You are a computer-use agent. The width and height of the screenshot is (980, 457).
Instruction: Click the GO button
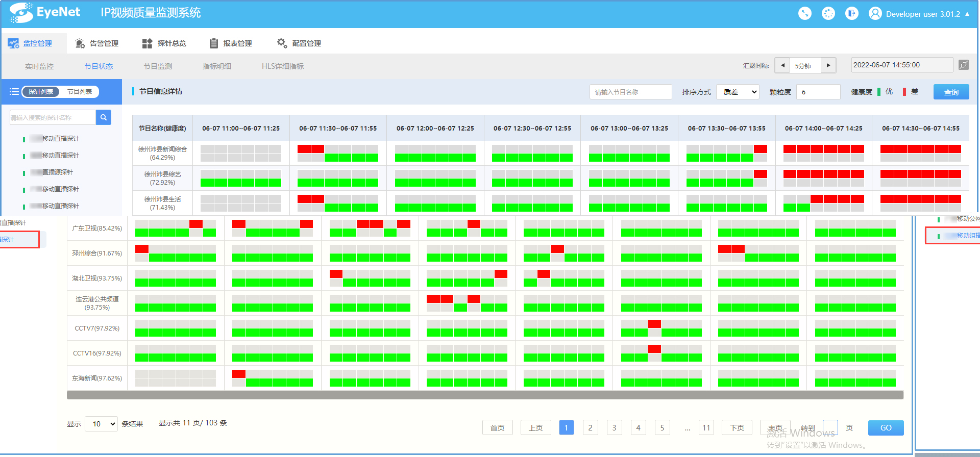(886, 427)
